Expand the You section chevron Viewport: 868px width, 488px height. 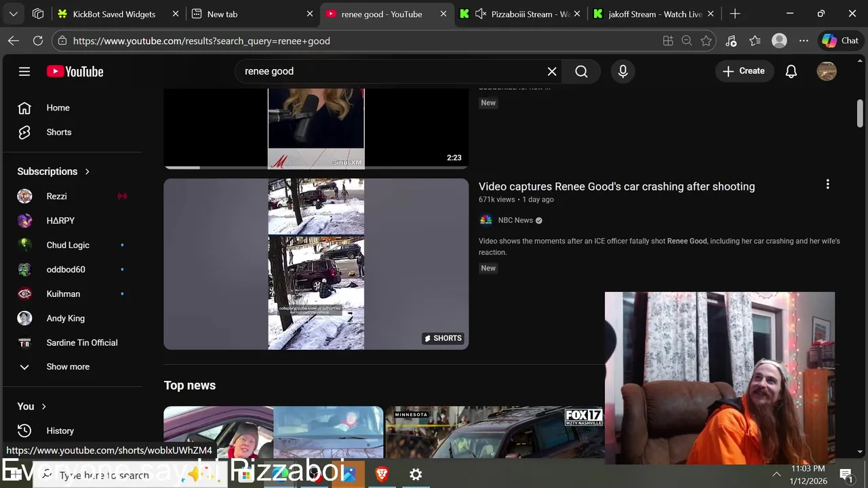pyautogui.click(x=43, y=407)
